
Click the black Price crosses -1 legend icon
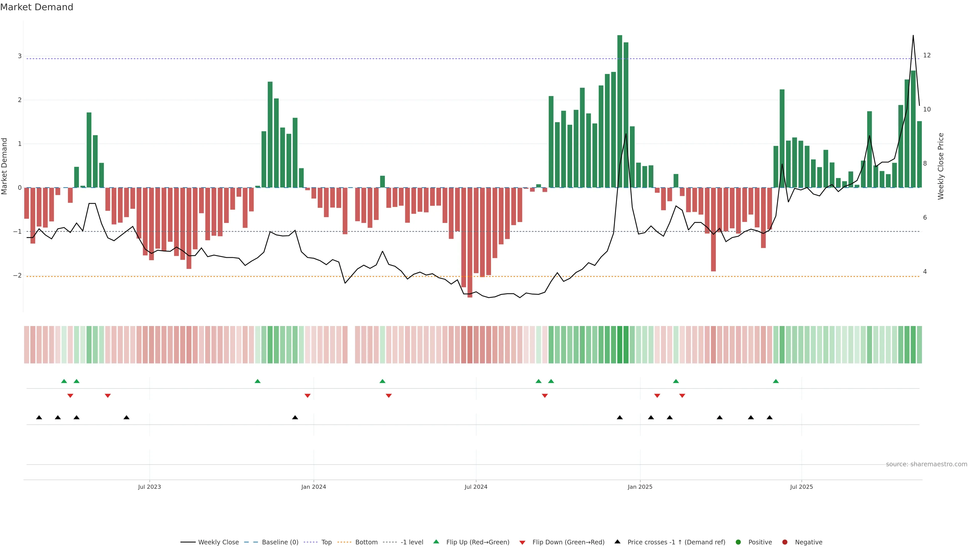[617, 542]
